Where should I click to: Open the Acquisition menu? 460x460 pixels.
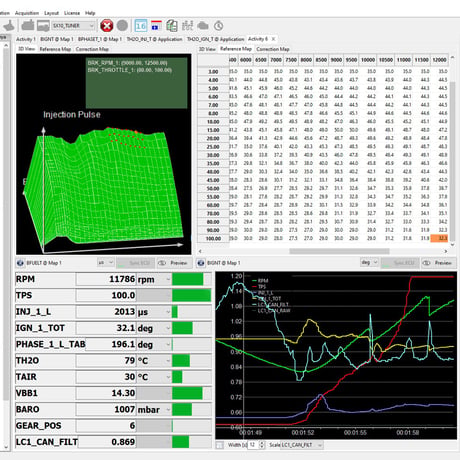click(x=27, y=13)
